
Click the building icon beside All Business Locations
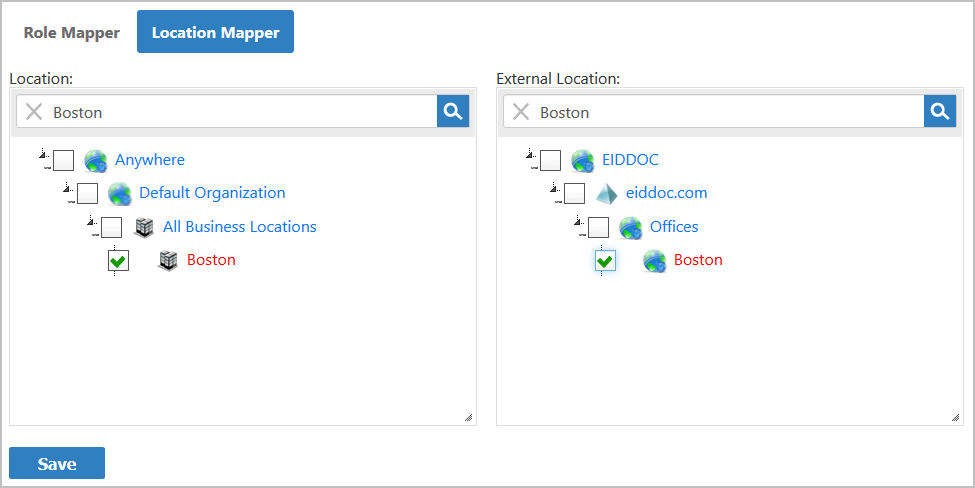coord(145,227)
